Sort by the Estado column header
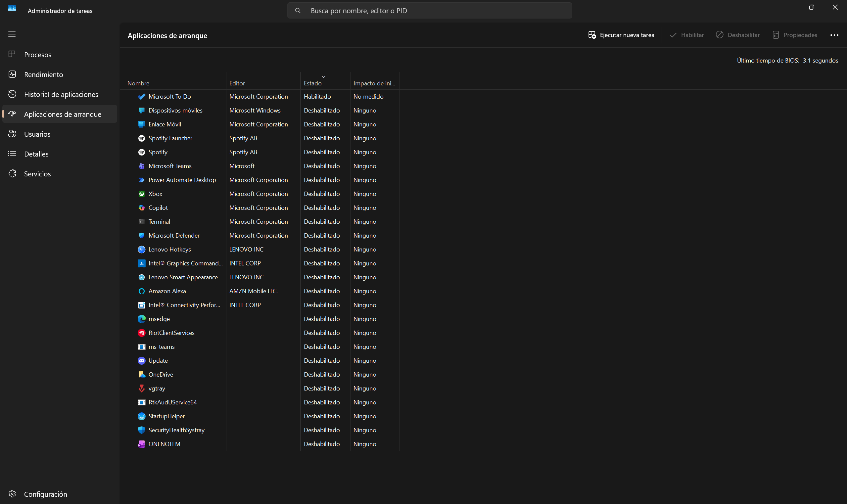Viewport: 847px width, 504px height. tap(325, 81)
